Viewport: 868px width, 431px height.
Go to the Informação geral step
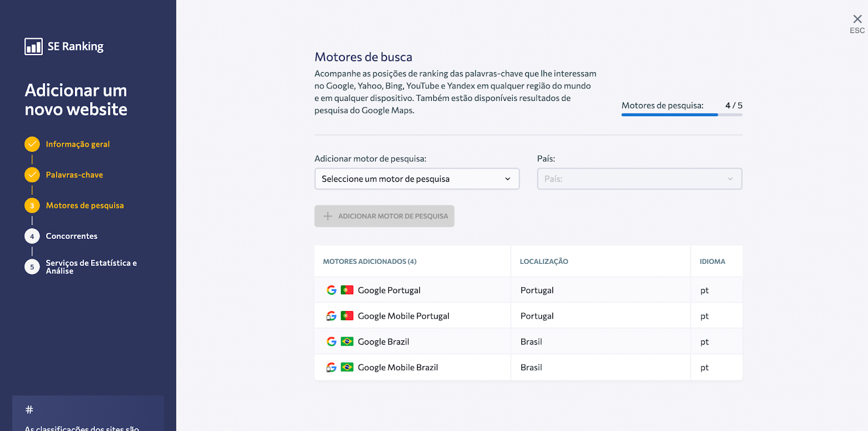click(78, 144)
